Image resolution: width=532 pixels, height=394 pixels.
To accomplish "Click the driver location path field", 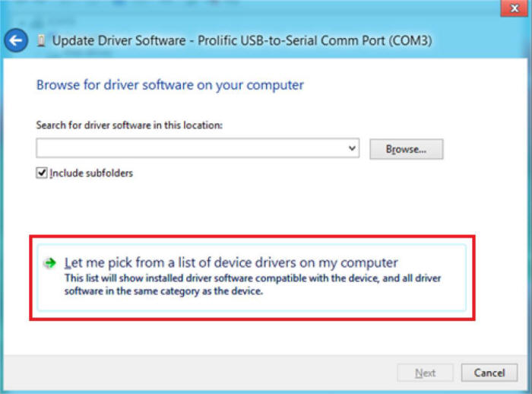I will (198, 148).
